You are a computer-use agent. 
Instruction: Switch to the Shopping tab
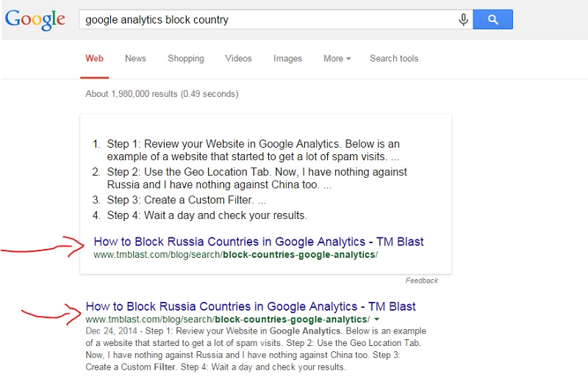tap(186, 59)
